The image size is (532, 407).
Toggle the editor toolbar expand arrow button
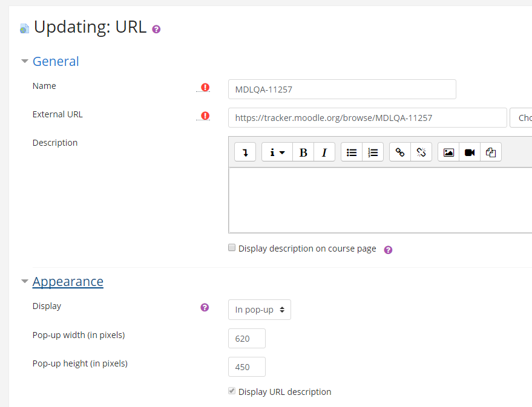[x=245, y=152]
